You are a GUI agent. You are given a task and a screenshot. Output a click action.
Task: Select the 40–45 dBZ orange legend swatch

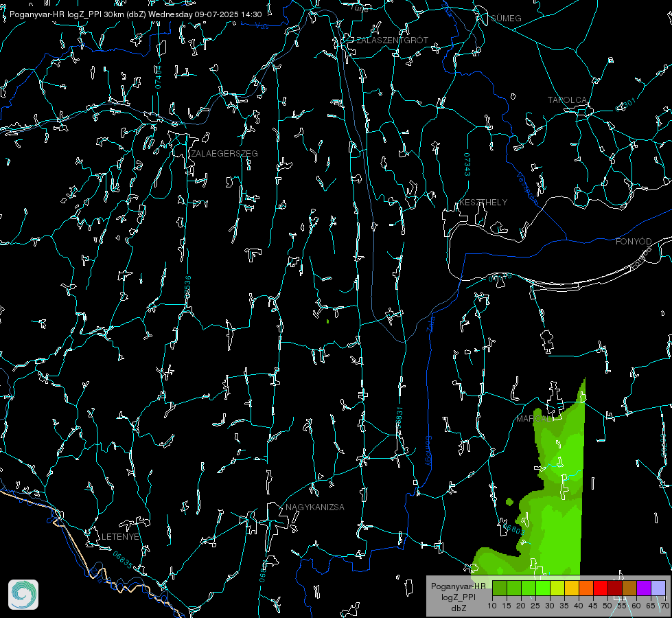(586, 588)
